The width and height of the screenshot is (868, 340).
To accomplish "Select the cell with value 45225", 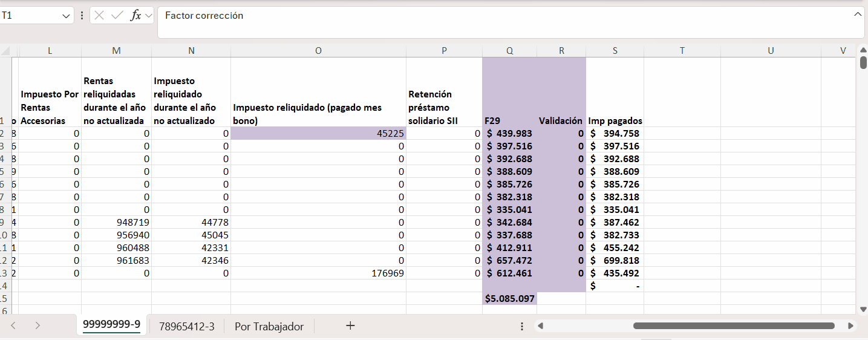I will (x=318, y=133).
